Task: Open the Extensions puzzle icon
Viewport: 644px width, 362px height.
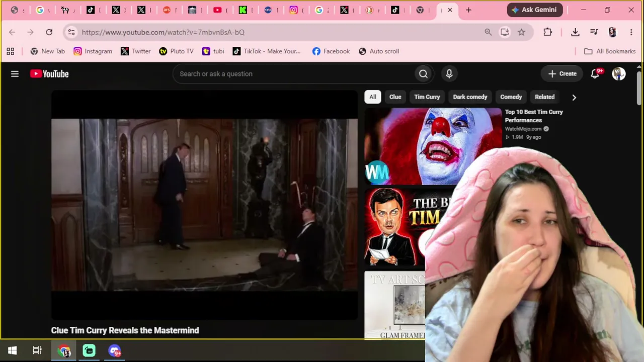Action: point(548,32)
